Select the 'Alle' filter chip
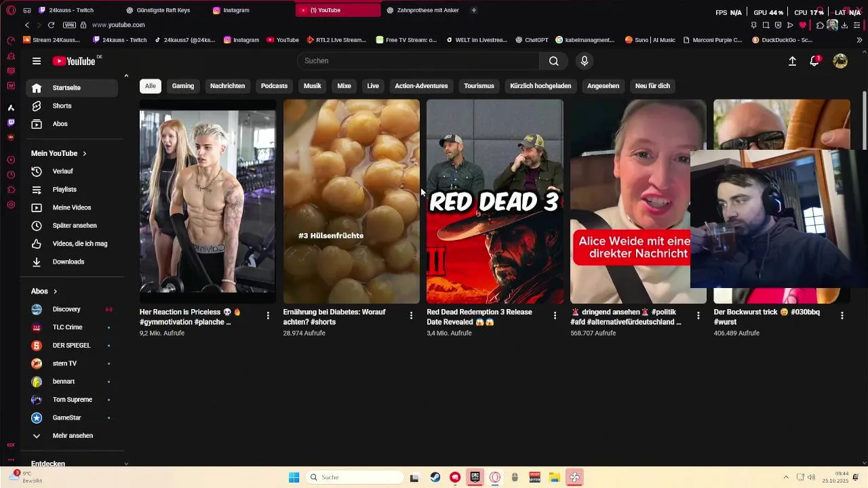Screen dimensions: 868x488 click(150, 86)
